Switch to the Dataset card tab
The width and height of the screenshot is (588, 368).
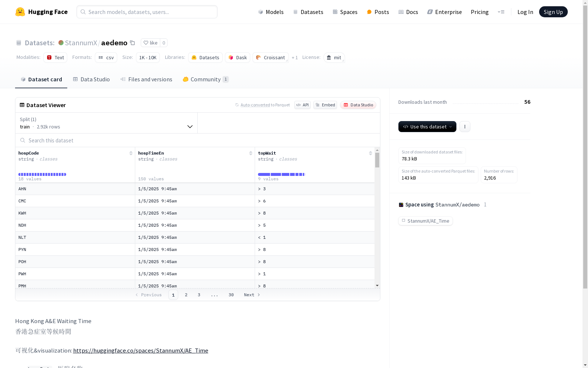41,79
